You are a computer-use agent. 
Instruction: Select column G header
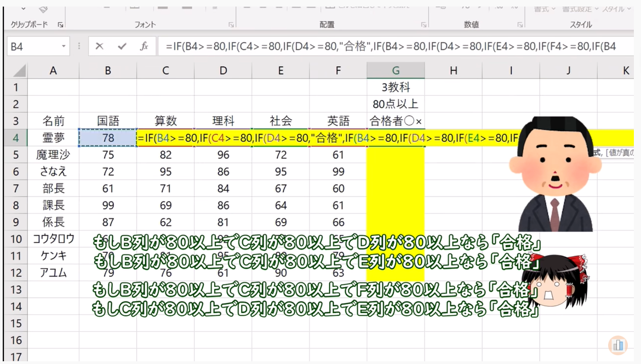396,70
